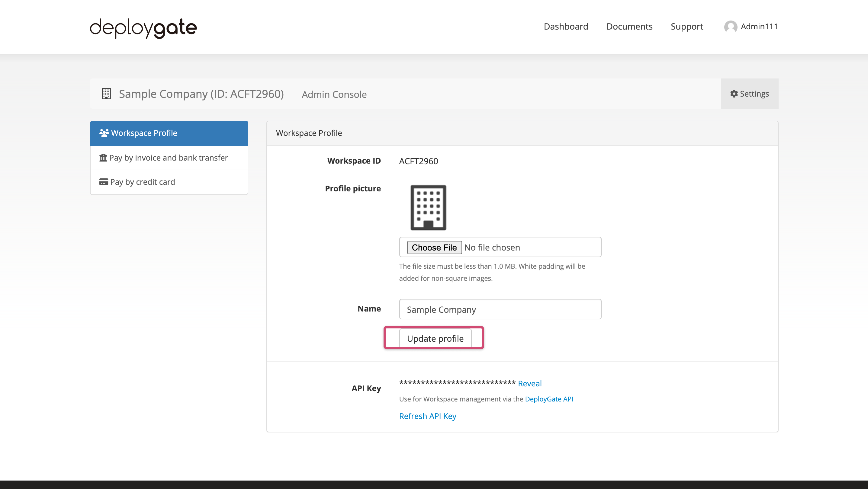Image resolution: width=868 pixels, height=489 pixels.
Task: Click the DeployGate API hyperlink
Action: pos(549,399)
